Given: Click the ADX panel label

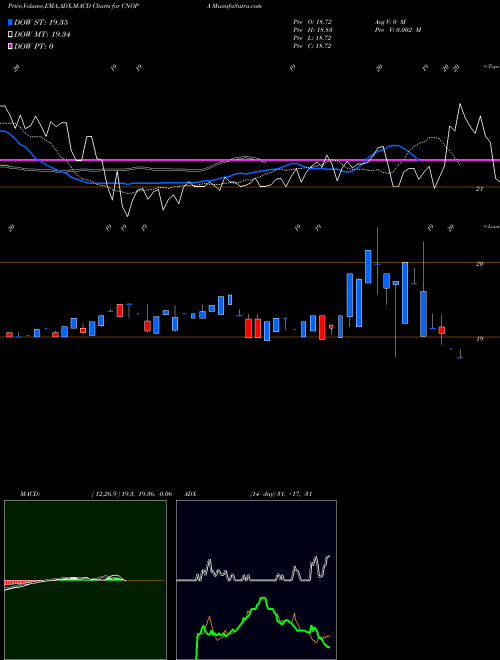Looking at the screenshot, I should [x=190, y=494].
